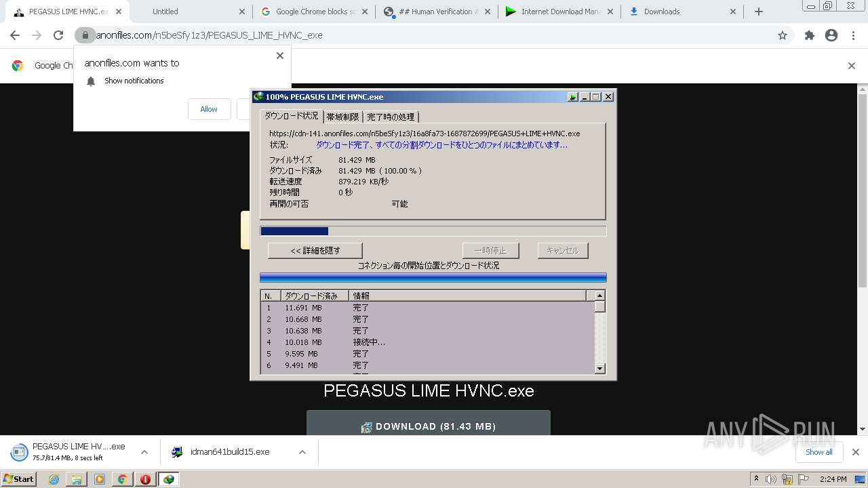Click the IDM title bar application icon
868x488 pixels.
coord(258,97)
